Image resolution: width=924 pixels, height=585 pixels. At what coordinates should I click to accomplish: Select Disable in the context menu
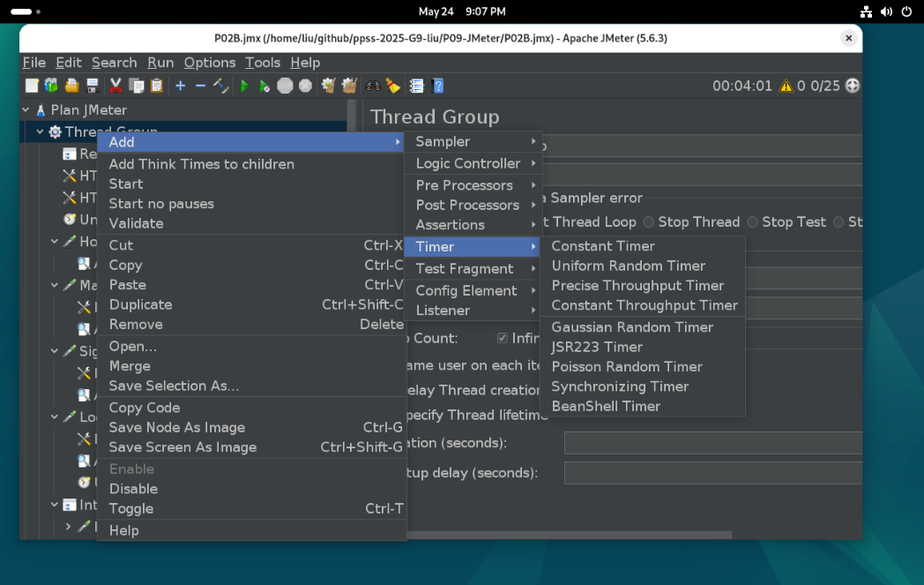(x=251, y=489)
